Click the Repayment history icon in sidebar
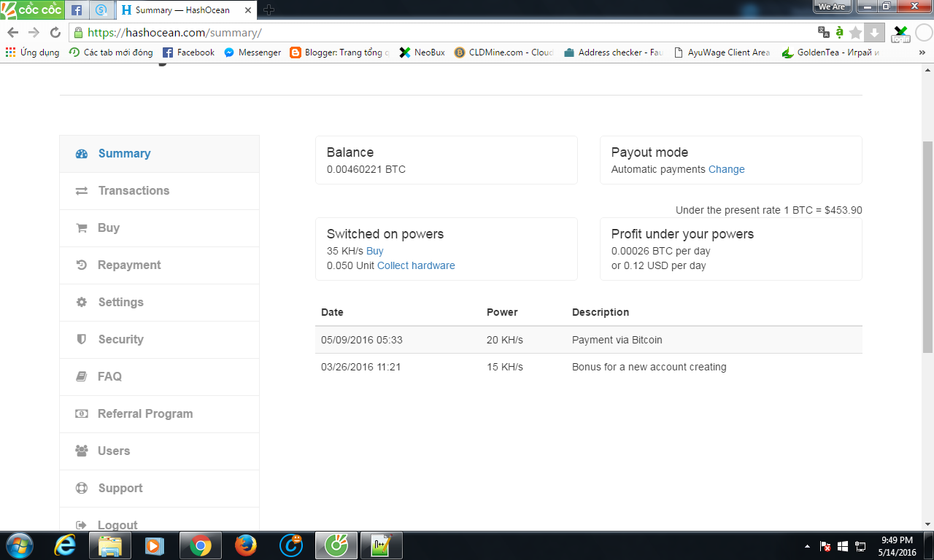934x560 pixels. (x=82, y=265)
